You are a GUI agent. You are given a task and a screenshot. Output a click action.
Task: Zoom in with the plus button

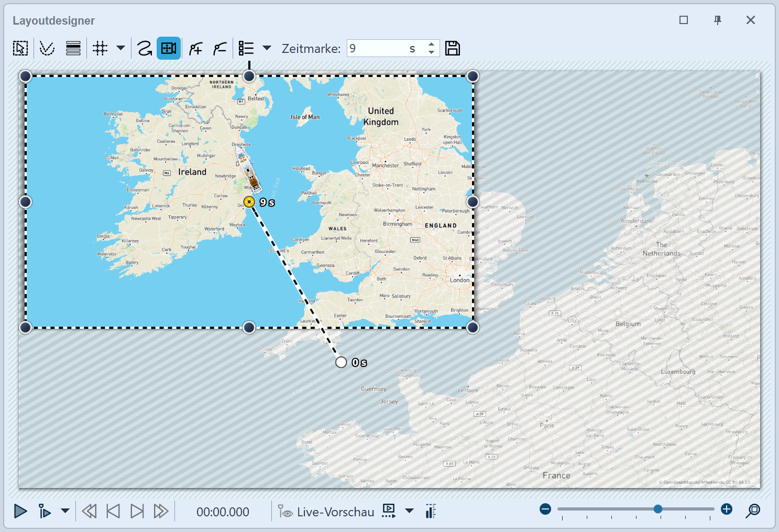pyautogui.click(x=727, y=509)
